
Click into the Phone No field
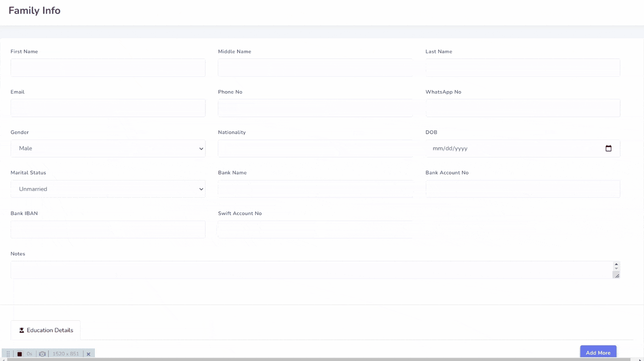tap(315, 108)
